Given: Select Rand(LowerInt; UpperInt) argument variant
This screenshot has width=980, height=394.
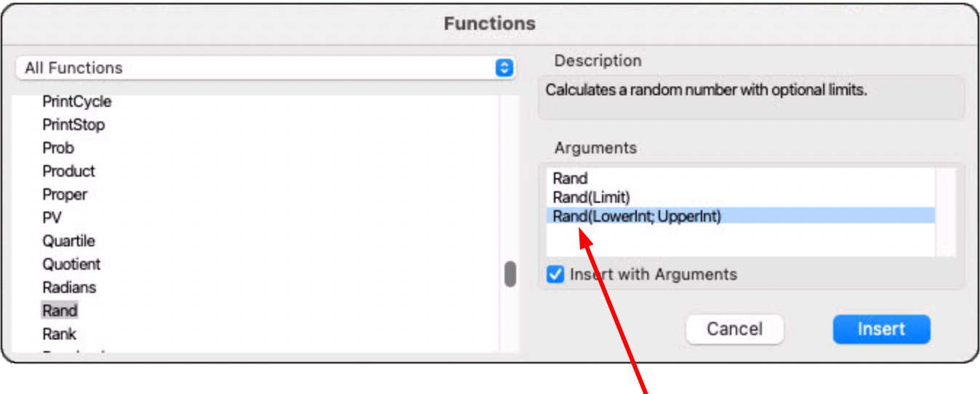Looking at the screenshot, I should [x=637, y=216].
